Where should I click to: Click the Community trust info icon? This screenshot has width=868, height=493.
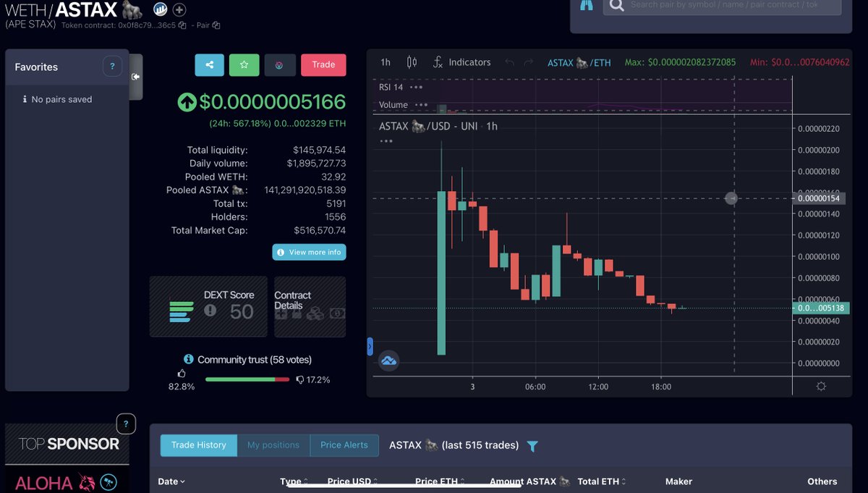click(x=188, y=359)
